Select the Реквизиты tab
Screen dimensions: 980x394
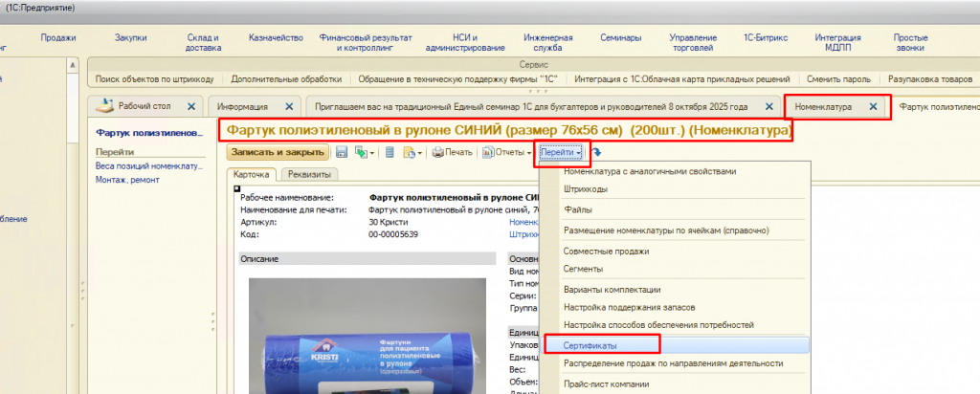[309, 174]
